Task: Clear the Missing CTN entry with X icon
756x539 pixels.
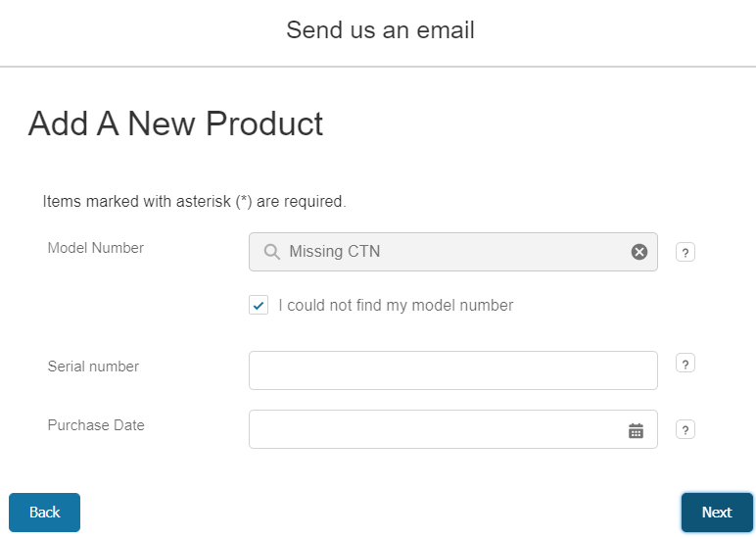Action: click(639, 252)
